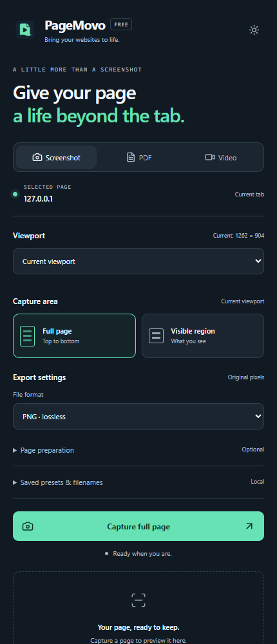Click the Capture area heading
Viewport: 277px width, 644px height.
point(35,301)
